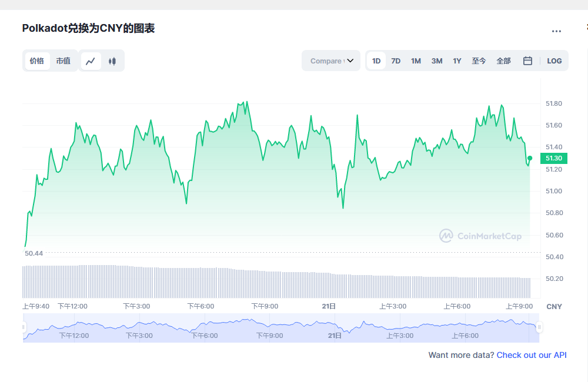The height and width of the screenshot is (382, 588).
Task: Switch to line chart view
Action: (91, 61)
